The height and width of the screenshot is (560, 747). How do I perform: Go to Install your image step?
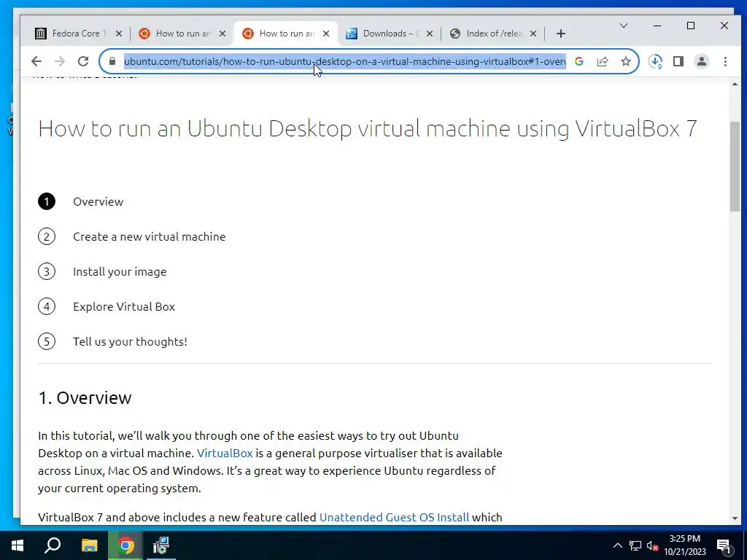click(120, 271)
